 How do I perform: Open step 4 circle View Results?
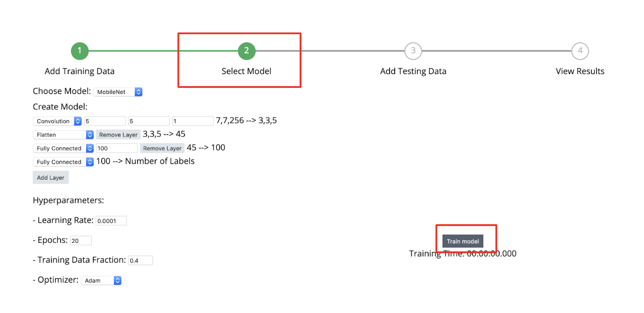point(580,51)
